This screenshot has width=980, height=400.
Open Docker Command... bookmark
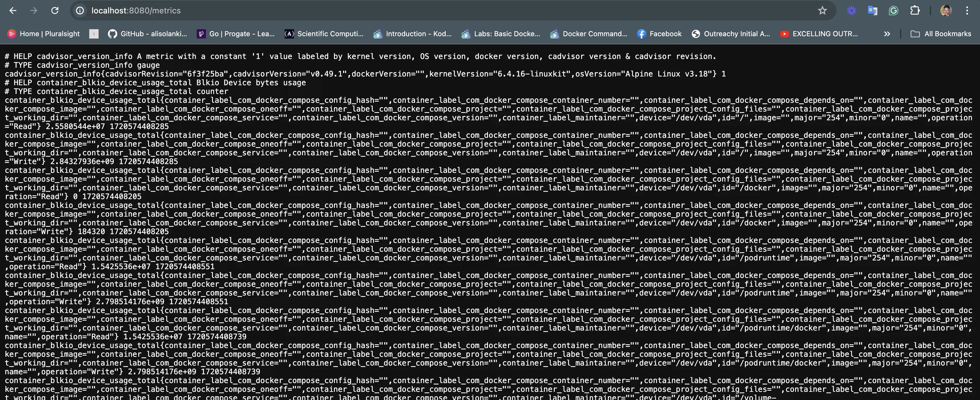589,34
